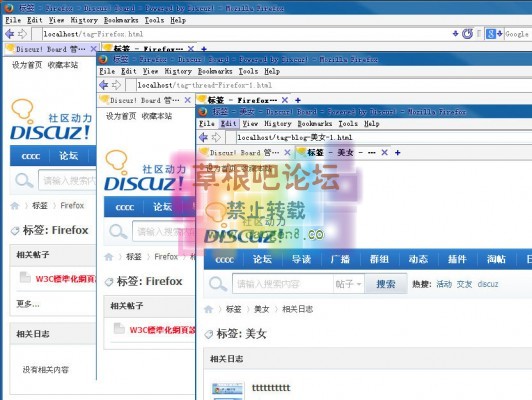Open Edit menu in front Firefox window

click(228, 123)
